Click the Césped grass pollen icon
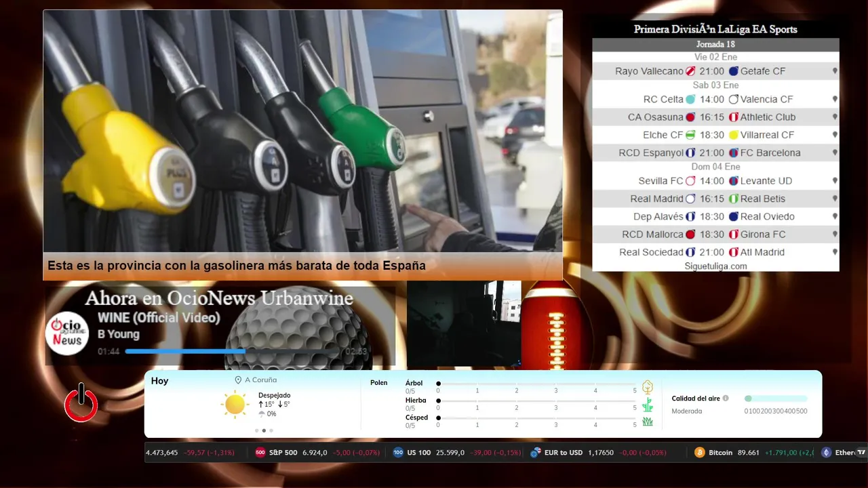Image resolution: width=868 pixels, height=488 pixels. point(648,422)
